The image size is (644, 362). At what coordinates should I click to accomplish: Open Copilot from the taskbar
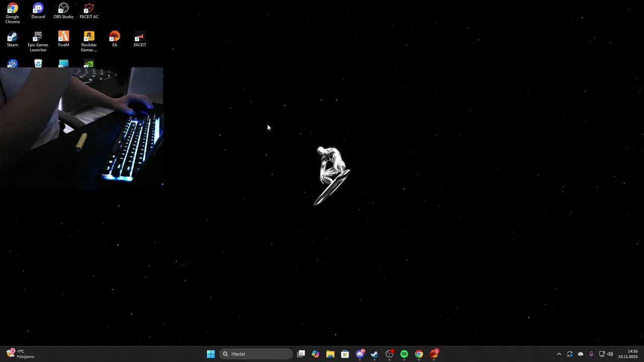click(315, 354)
